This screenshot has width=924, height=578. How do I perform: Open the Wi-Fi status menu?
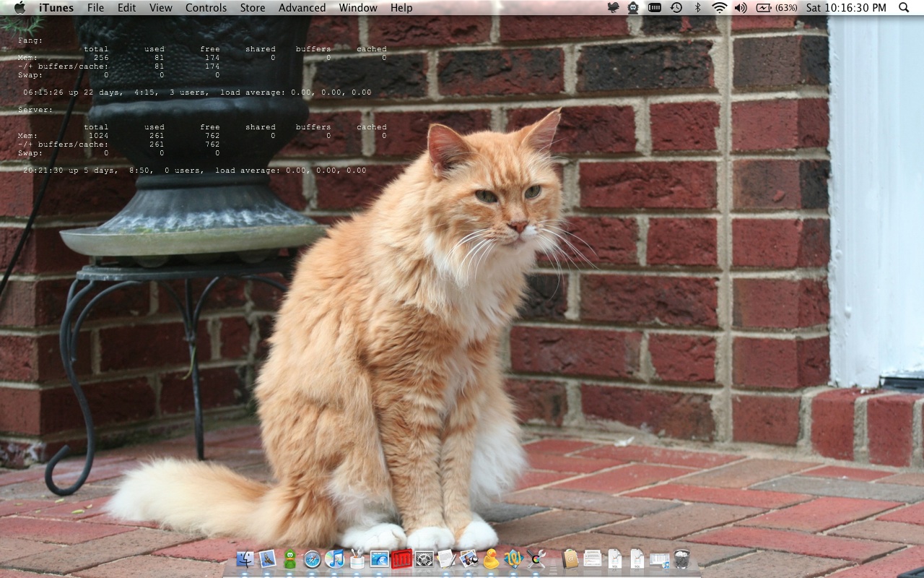pos(719,7)
